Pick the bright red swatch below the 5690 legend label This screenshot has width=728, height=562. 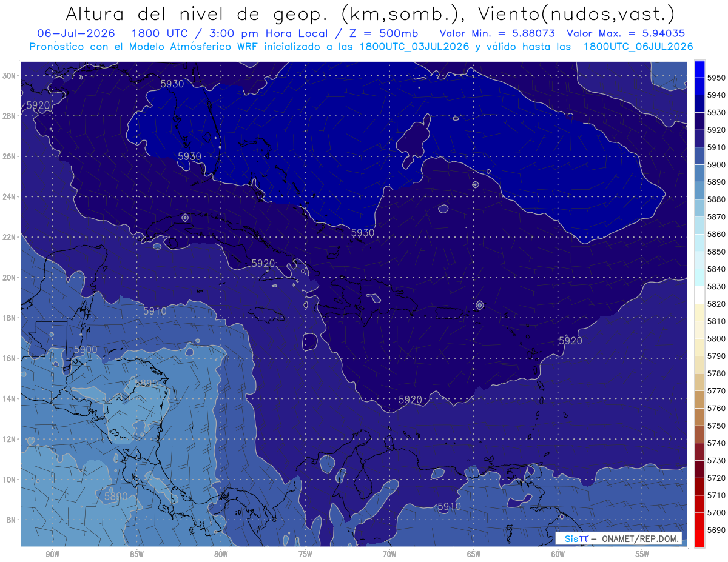[x=700, y=538]
